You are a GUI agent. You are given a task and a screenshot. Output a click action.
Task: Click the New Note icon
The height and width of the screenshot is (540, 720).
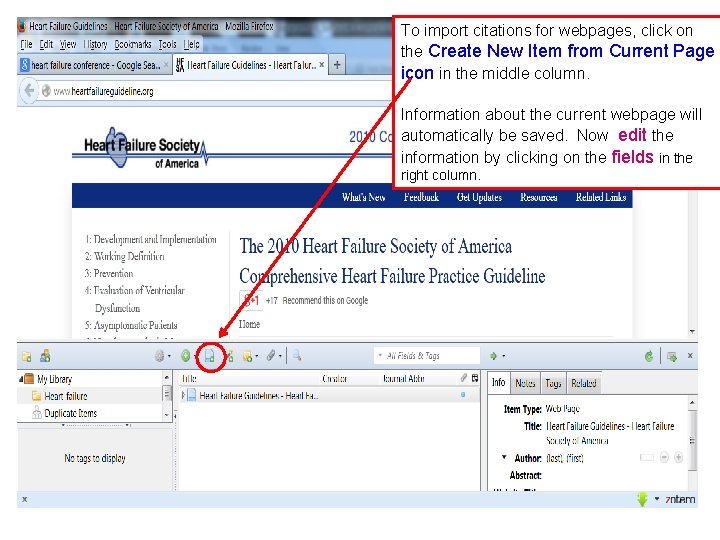tap(248, 356)
